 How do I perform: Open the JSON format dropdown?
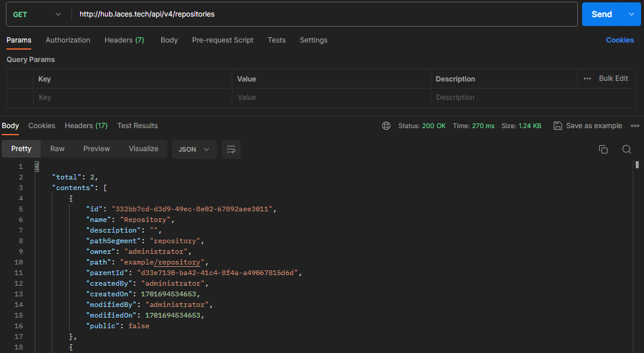click(194, 149)
